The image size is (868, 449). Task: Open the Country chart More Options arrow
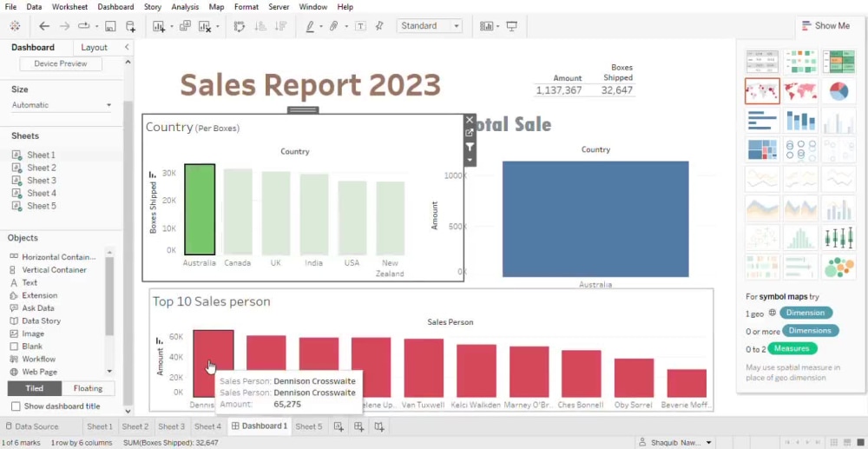[470, 160]
